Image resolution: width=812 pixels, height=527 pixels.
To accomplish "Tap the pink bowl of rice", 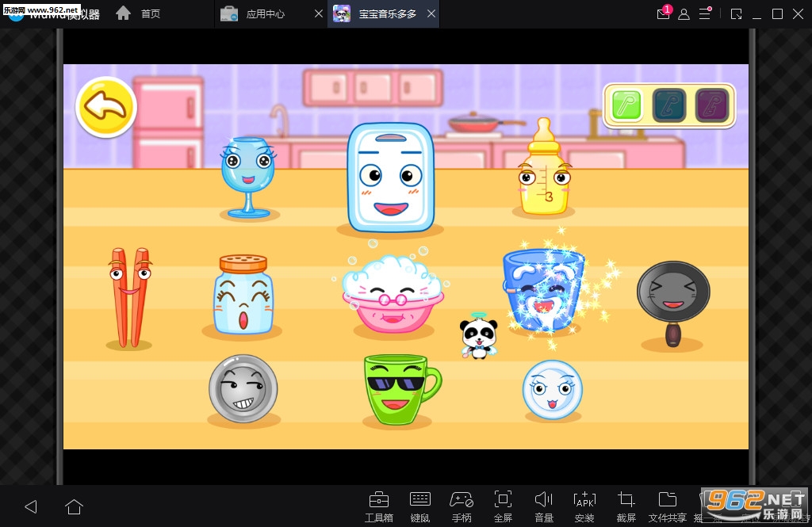I will tap(391, 292).
